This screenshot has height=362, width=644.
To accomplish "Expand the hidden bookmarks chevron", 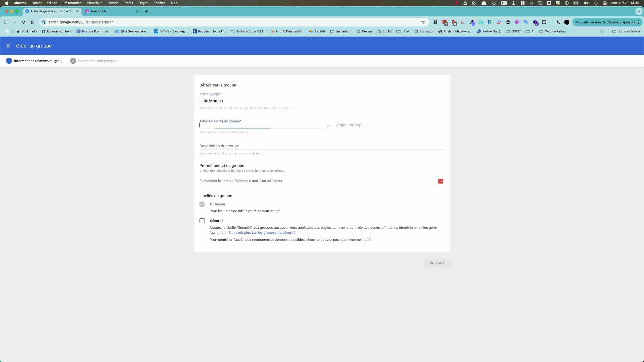I will coord(602,31).
